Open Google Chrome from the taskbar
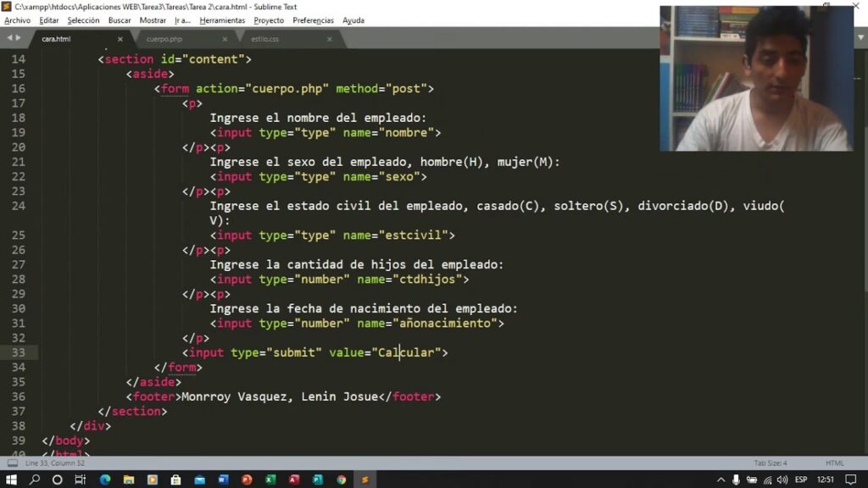 point(341,480)
